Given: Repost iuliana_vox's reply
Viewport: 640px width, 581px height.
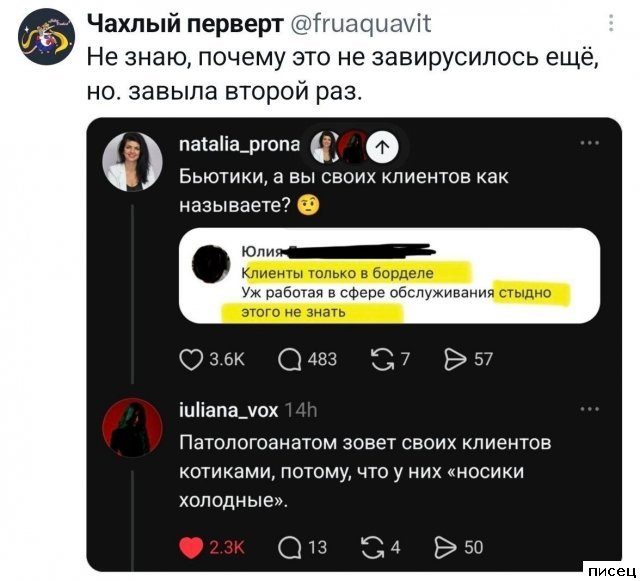Looking at the screenshot, I should (x=373, y=548).
